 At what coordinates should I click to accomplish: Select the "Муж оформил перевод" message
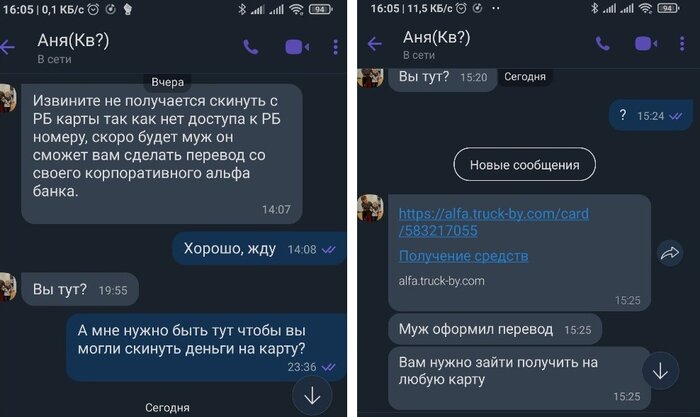pyautogui.click(x=495, y=329)
